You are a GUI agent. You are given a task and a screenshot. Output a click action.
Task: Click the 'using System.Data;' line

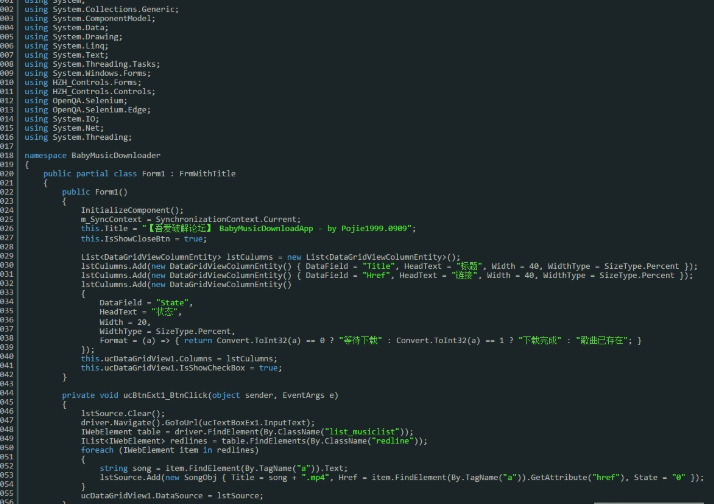66,27
